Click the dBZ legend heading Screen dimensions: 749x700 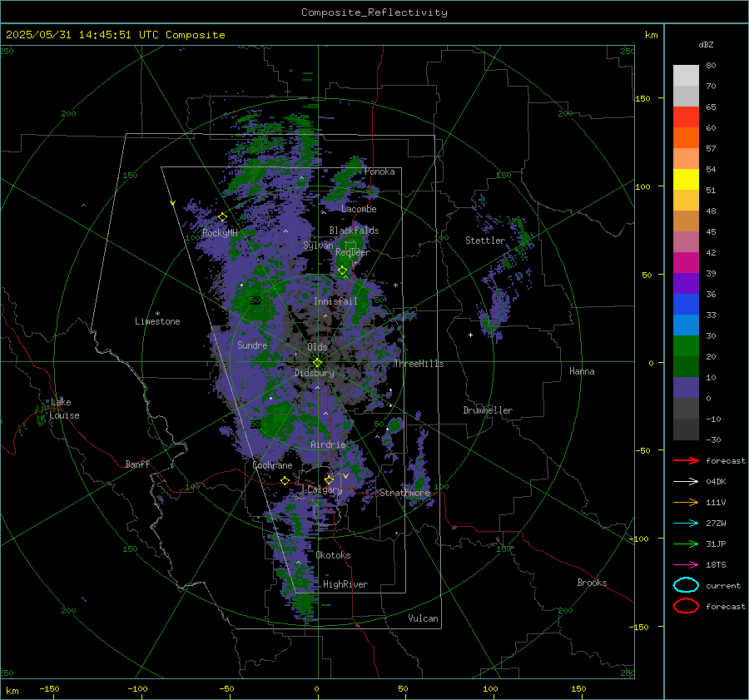tap(706, 44)
